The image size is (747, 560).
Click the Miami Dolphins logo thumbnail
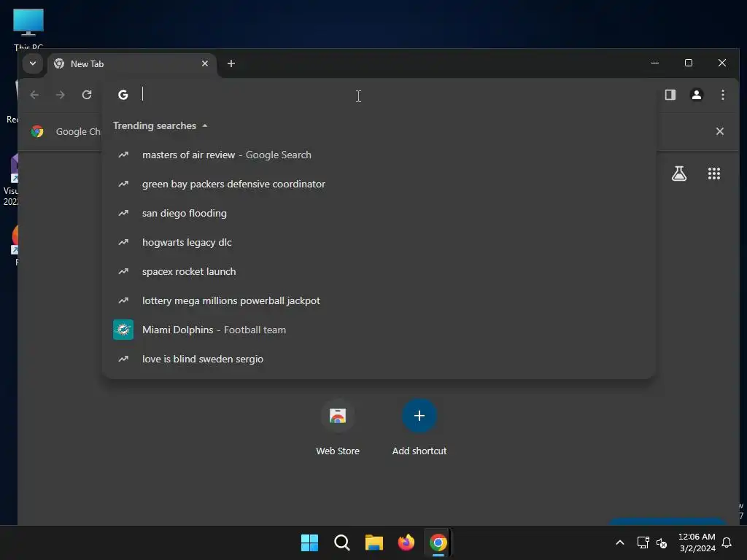[x=123, y=330]
